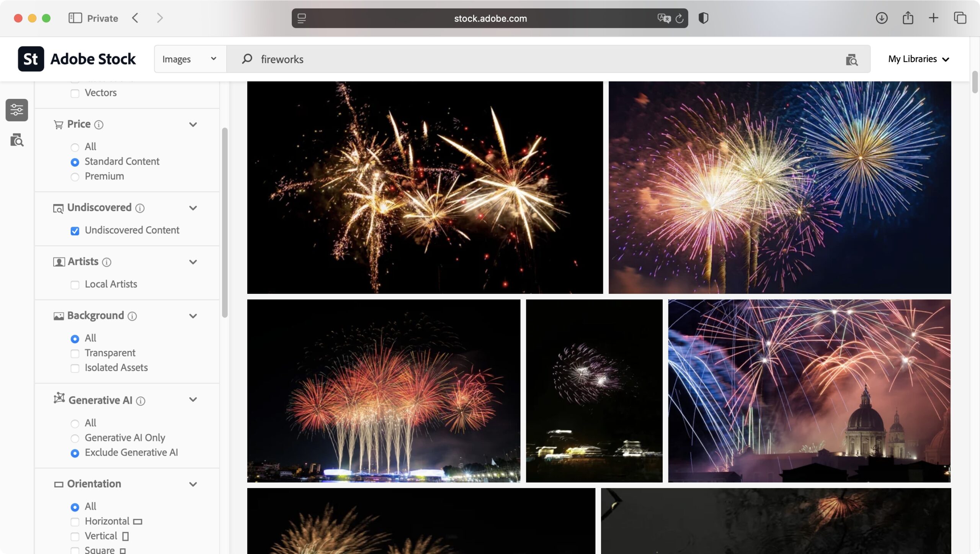Click the filter panel scrollbar
The width and height of the screenshot is (980, 554).
(225, 222)
